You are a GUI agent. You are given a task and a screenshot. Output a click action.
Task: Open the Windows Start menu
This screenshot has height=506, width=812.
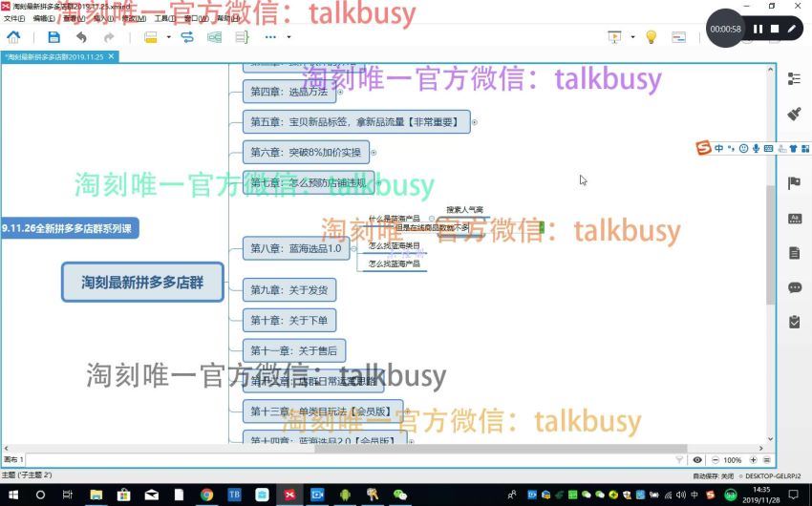13,495
